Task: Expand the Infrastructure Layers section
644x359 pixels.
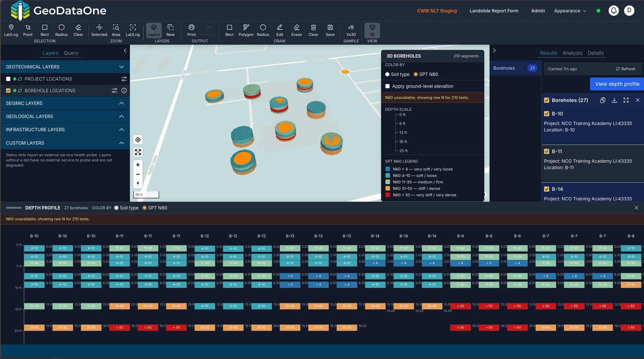Action: (x=65, y=130)
